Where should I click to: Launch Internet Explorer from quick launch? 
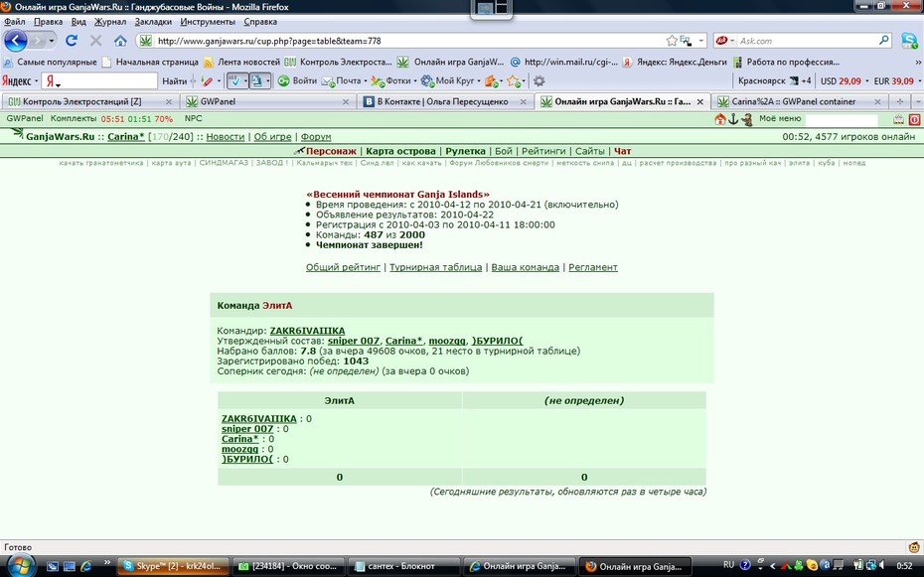tap(86, 566)
